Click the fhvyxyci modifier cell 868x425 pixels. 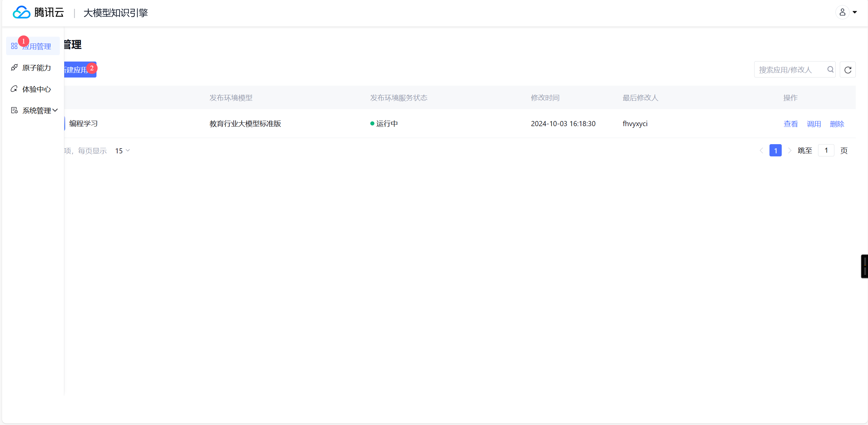tap(635, 123)
